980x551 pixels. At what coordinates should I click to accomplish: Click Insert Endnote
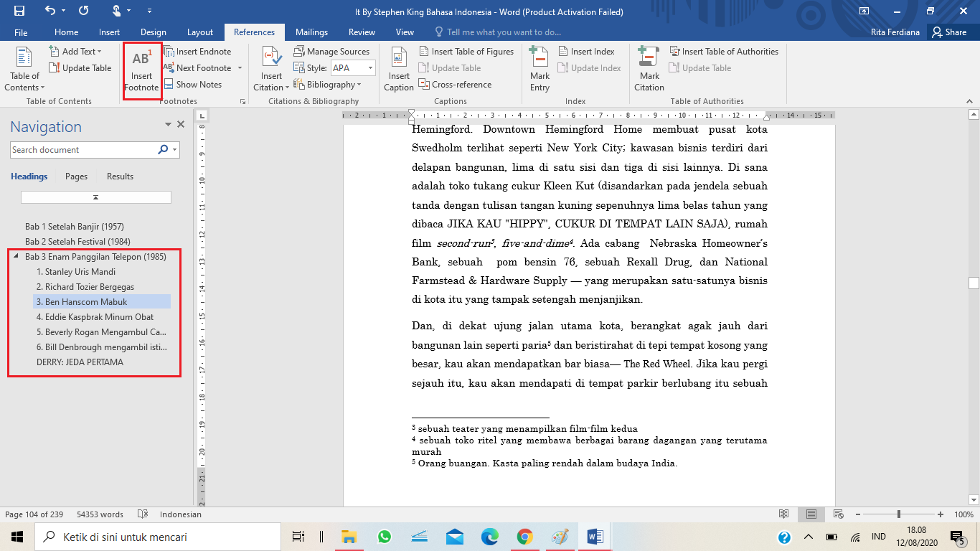coord(197,52)
